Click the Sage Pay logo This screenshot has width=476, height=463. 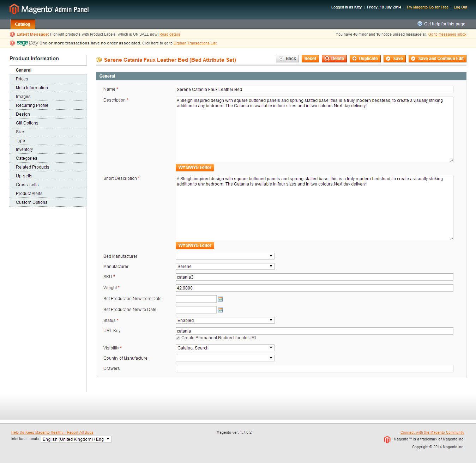pyautogui.click(x=27, y=43)
